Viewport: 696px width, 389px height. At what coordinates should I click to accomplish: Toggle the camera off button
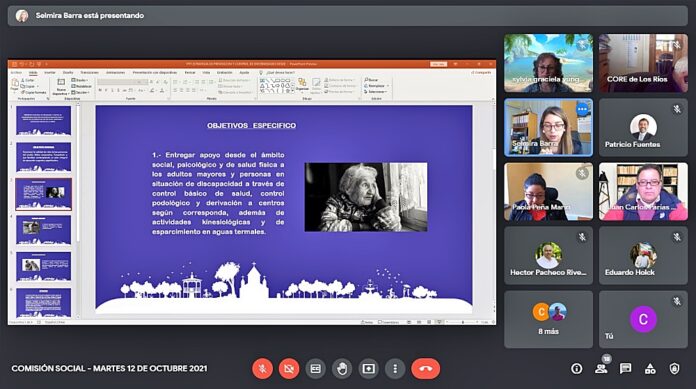289,369
